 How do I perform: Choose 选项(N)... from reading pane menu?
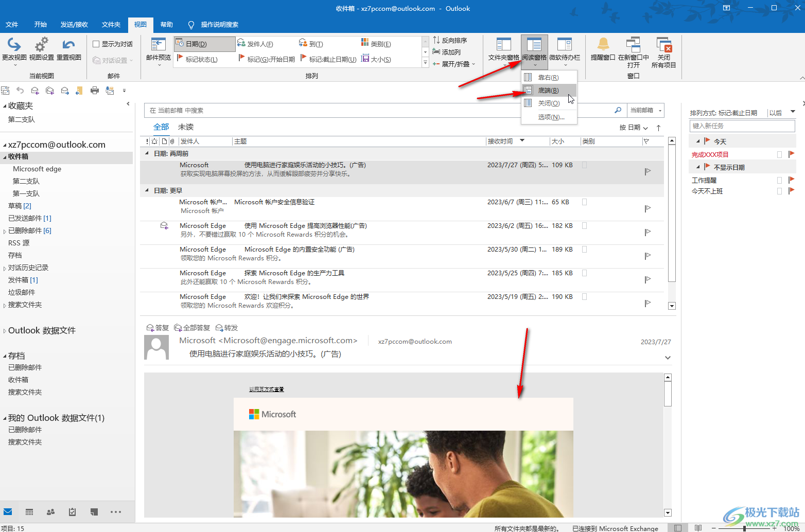pyautogui.click(x=549, y=117)
